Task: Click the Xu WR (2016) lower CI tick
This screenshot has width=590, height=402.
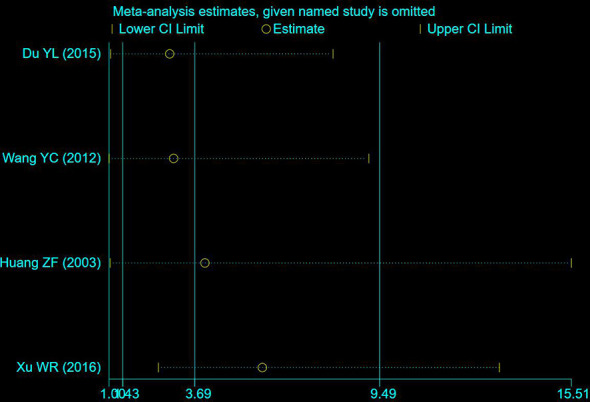Action: 158,367
